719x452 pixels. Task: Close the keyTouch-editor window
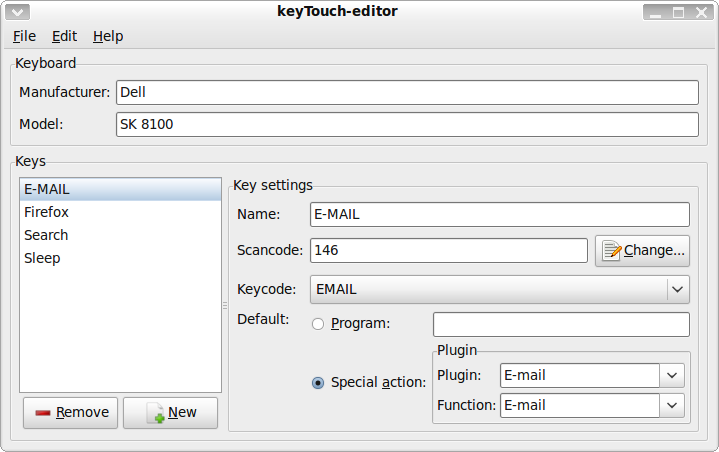(x=700, y=13)
